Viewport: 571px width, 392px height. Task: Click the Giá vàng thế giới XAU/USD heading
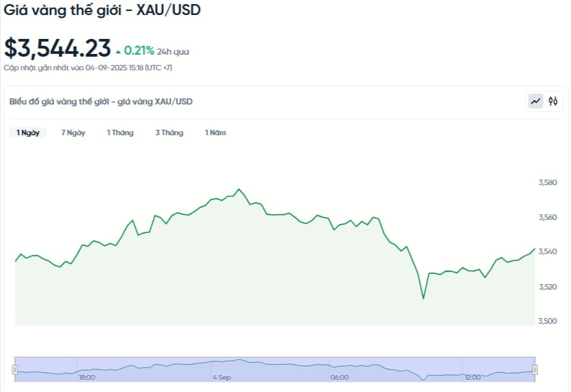[x=102, y=10]
